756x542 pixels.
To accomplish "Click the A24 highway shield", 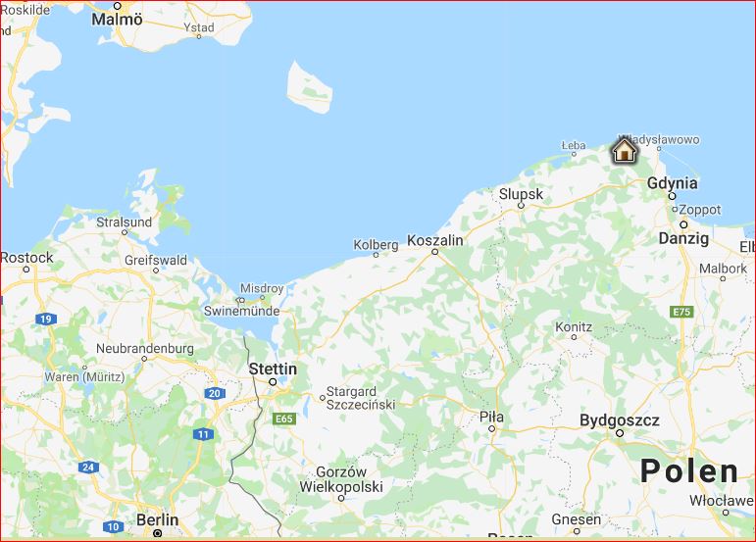I will [x=88, y=467].
